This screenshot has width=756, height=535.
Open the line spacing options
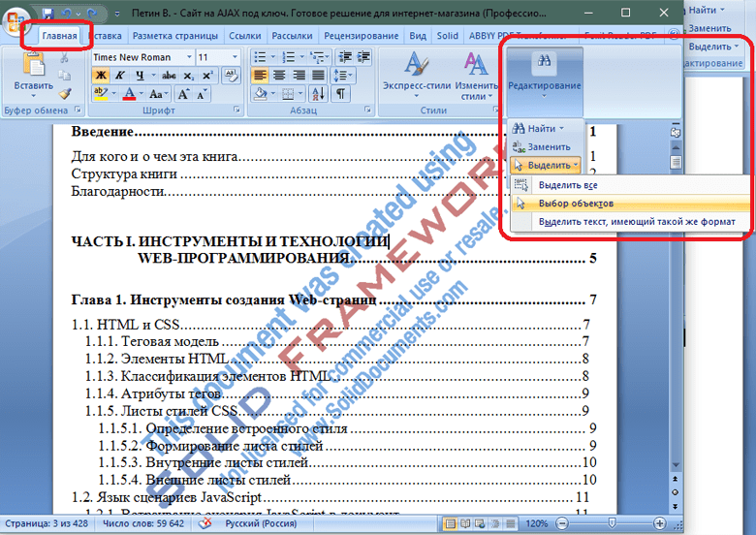point(343,76)
